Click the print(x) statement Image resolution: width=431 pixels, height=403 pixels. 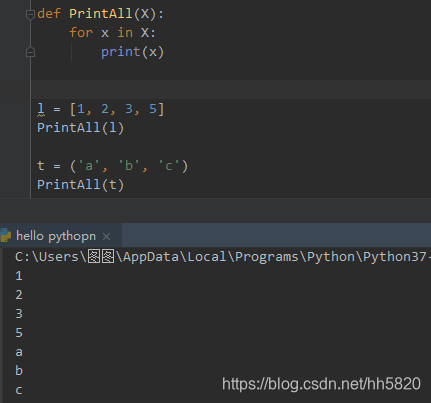coord(133,52)
